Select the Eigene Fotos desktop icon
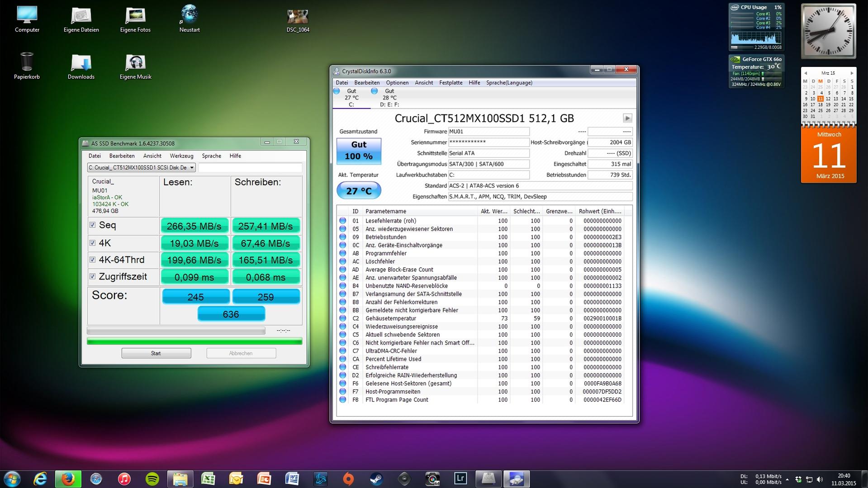 [x=135, y=19]
